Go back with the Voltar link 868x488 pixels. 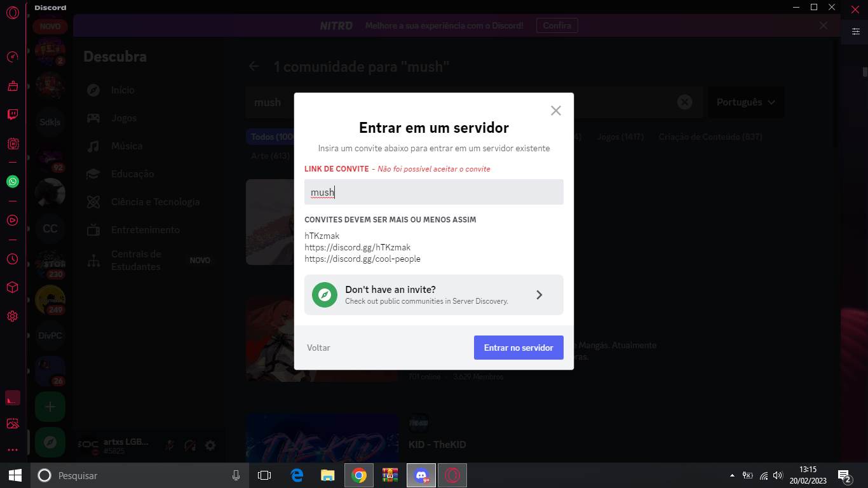click(318, 348)
